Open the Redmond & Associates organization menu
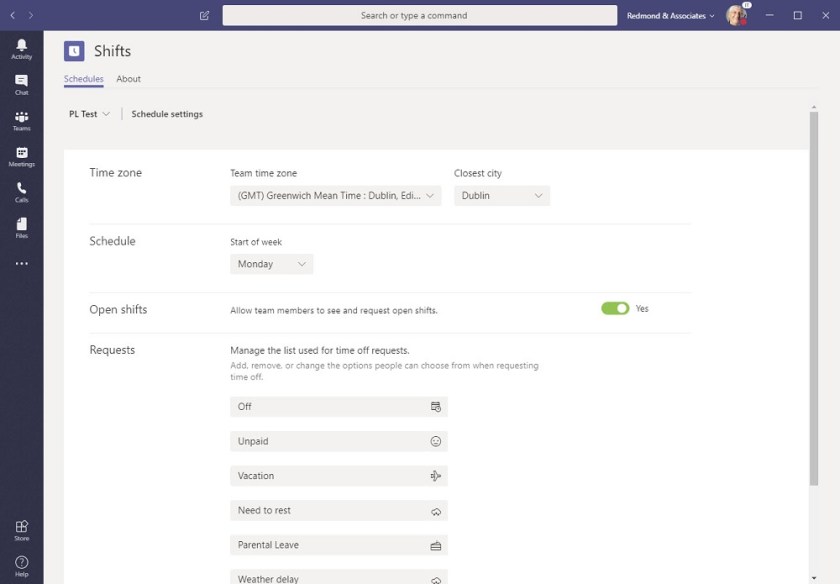The width and height of the screenshot is (840, 584). (x=670, y=16)
